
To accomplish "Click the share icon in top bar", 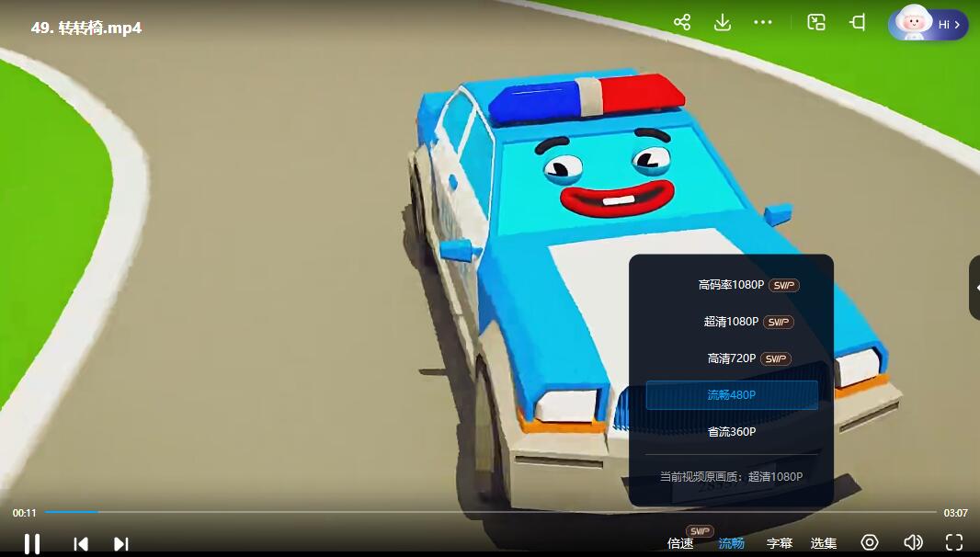I will coord(682,22).
